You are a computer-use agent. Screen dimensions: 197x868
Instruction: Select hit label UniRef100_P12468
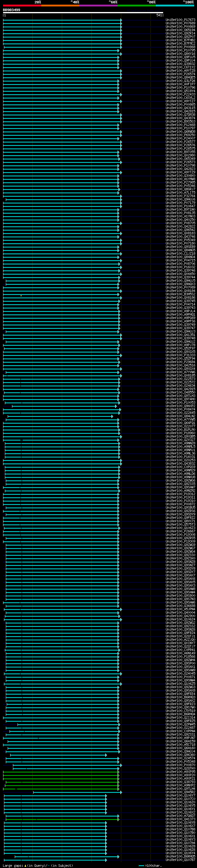coord(180,125)
